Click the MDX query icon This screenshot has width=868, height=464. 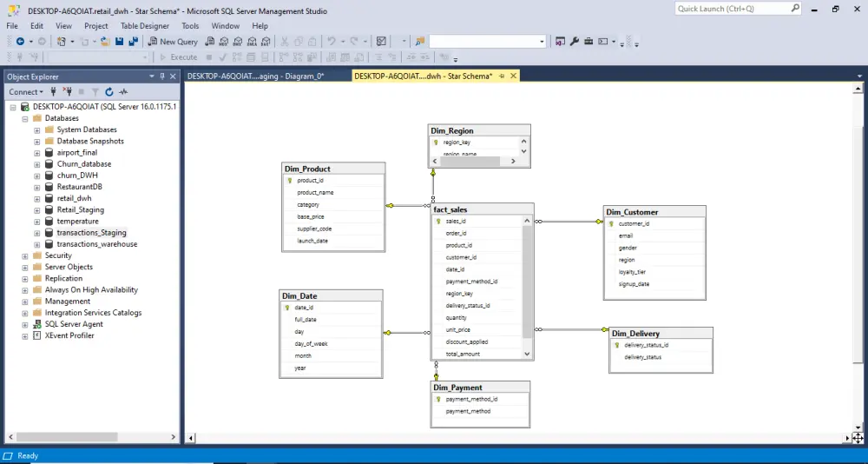(x=224, y=42)
